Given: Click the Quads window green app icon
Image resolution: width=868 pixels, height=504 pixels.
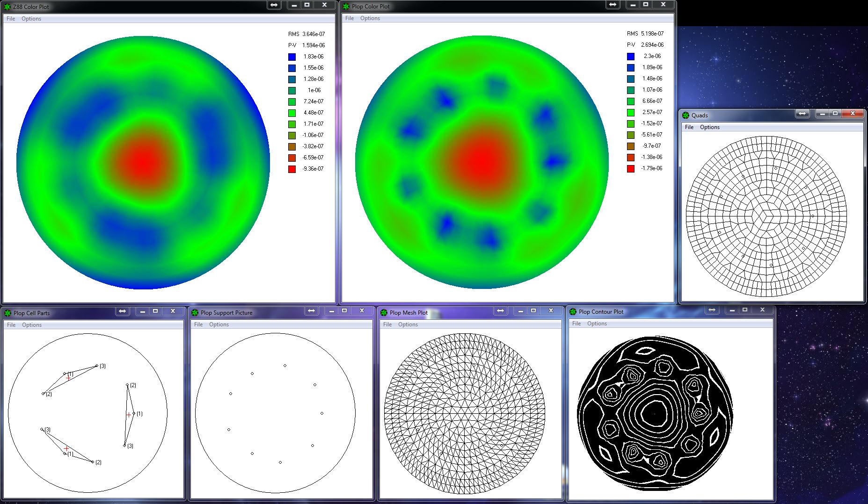Looking at the screenshot, I should pyautogui.click(x=686, y=115).
